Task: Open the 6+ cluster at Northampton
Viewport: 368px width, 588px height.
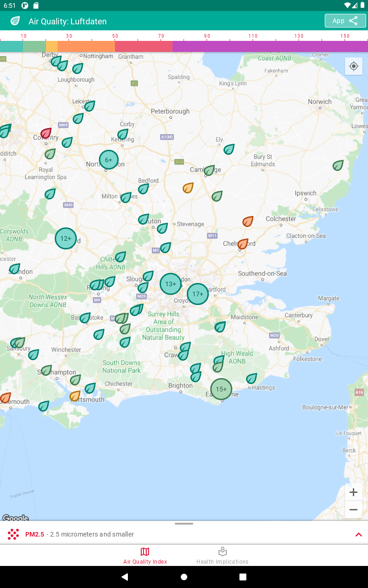Action: [x=109, y=160]
